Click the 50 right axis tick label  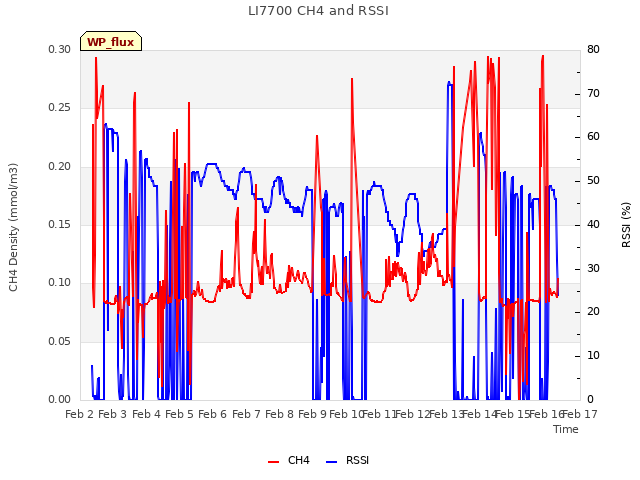593,181
